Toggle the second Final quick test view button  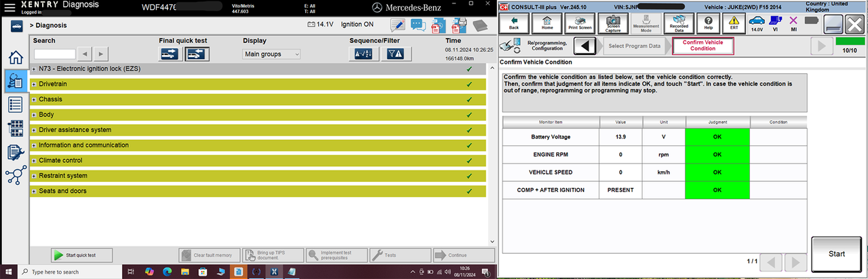(197, 54)
